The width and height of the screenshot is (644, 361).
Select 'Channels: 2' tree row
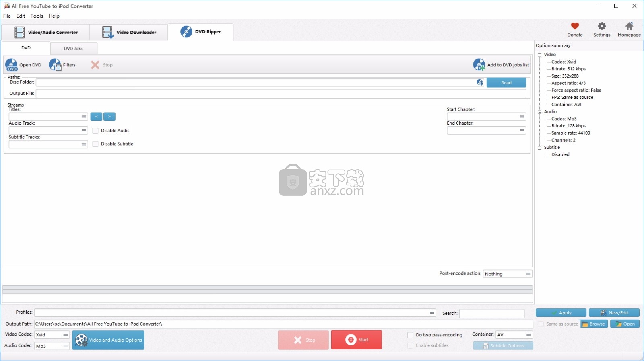(563, 140)
